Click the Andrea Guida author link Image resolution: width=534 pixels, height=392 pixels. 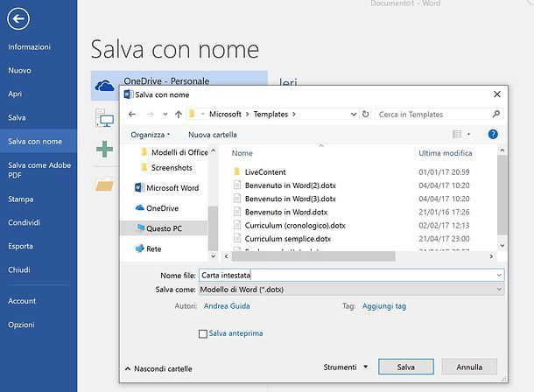tap(227, 306)
